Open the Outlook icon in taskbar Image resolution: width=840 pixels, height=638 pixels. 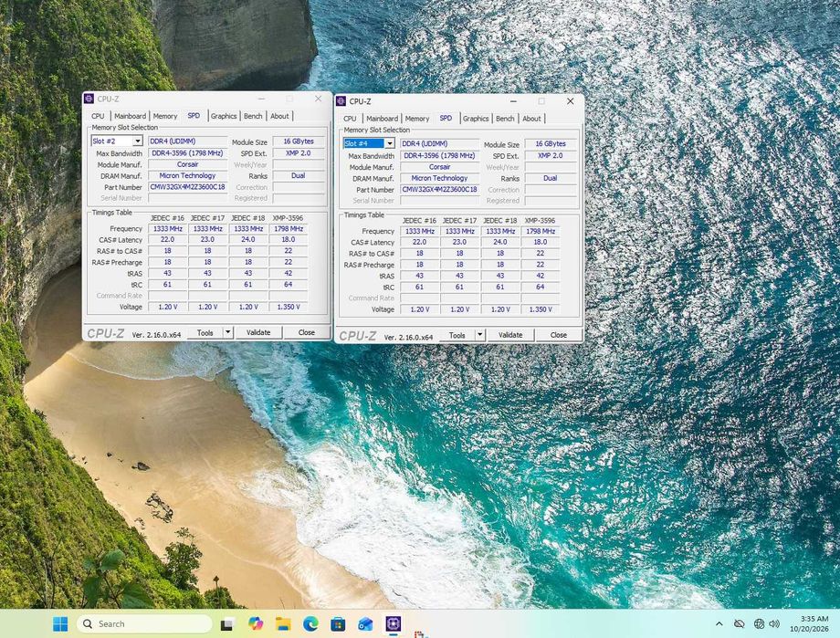(x=365, y=623)
